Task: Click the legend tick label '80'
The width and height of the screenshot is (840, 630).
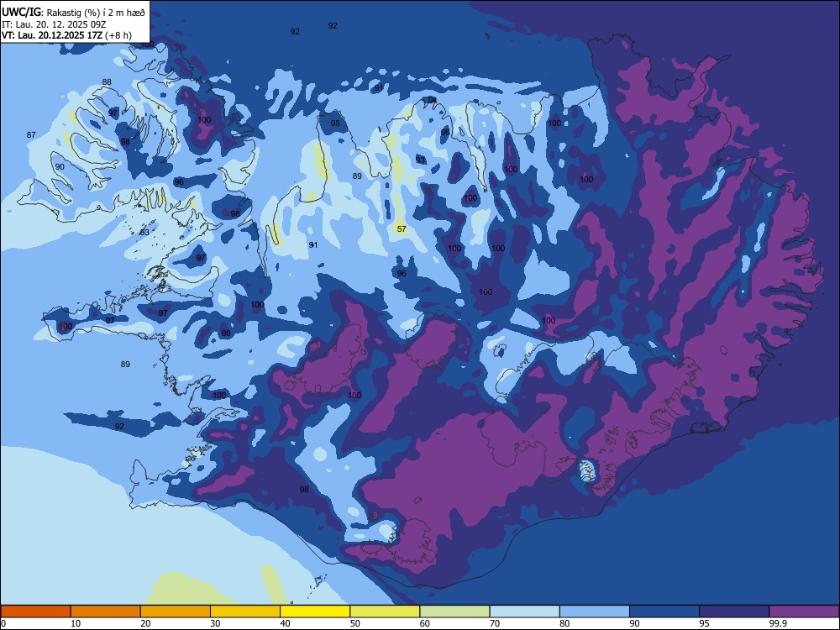Action: (x=564, y=623)
